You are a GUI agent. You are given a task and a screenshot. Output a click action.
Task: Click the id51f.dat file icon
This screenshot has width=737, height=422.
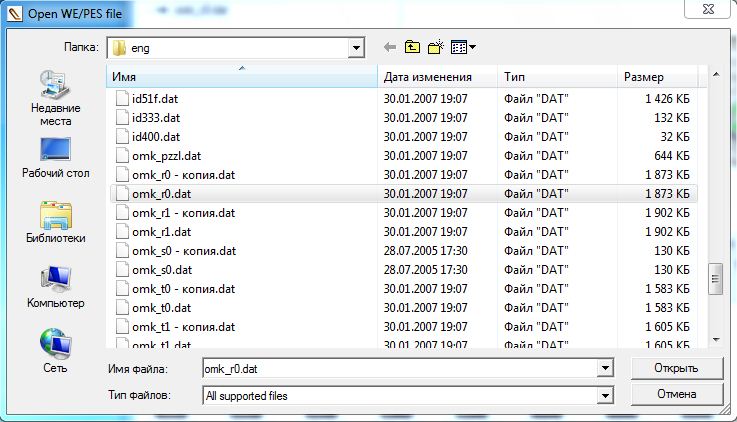pos(122,99)
